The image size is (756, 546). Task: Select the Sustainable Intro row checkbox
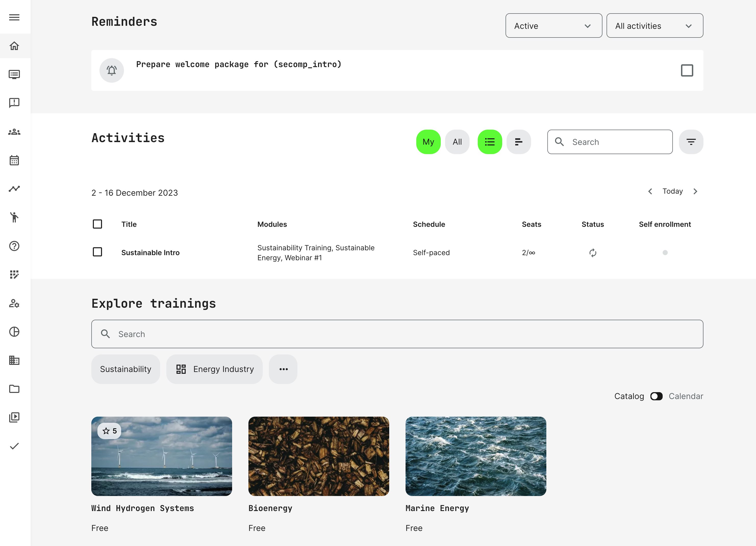[97, 252]
